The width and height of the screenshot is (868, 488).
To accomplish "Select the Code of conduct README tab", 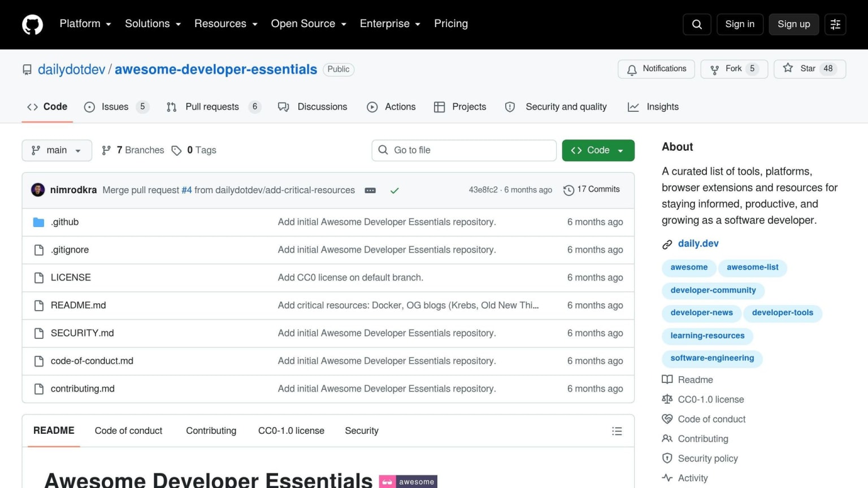I will coord(128,431).
